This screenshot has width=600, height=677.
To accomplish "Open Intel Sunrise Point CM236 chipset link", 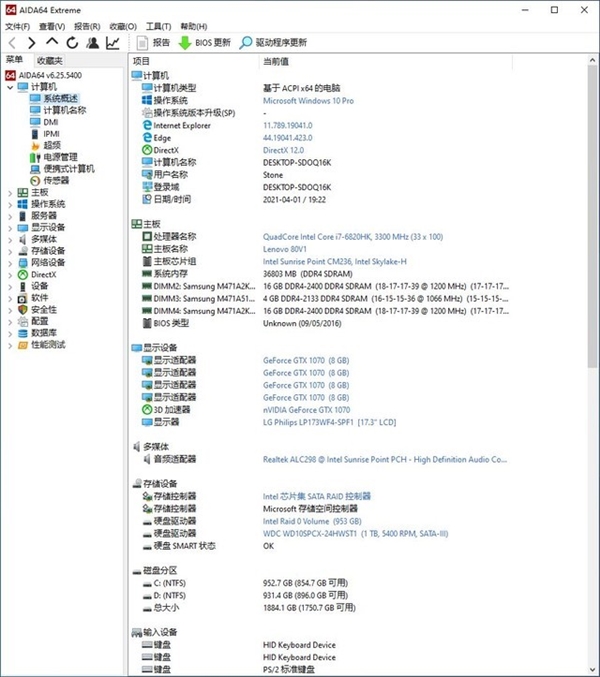I will click(x=335, y=262).
